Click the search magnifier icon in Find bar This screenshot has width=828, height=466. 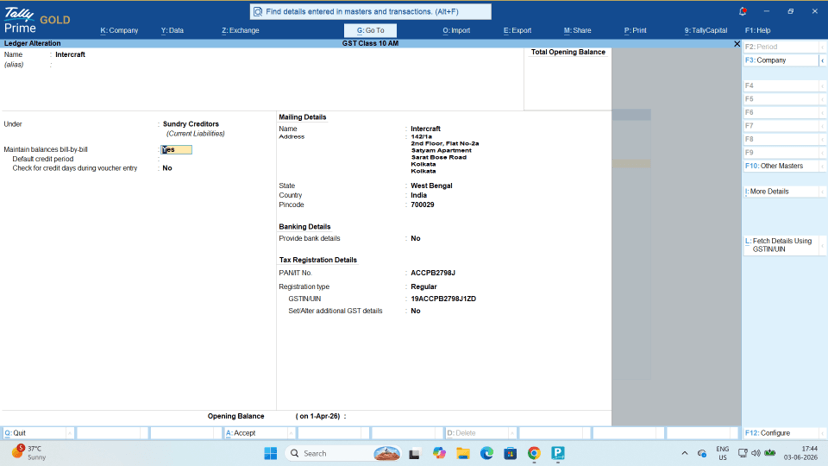click(x=258, y=12)
